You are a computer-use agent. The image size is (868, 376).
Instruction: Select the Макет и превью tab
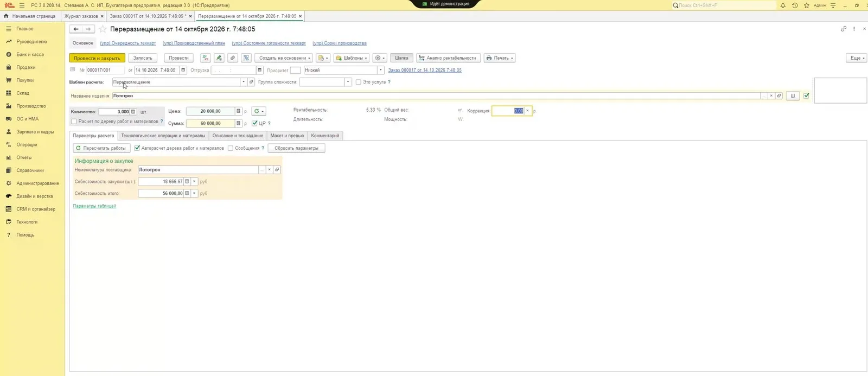287,136
